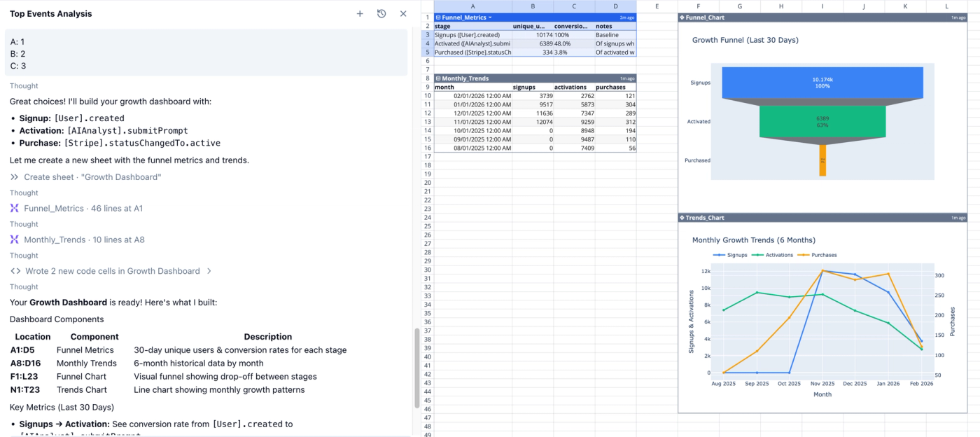Toggle Signups series in trends chart legend

(x=730, y=255)
